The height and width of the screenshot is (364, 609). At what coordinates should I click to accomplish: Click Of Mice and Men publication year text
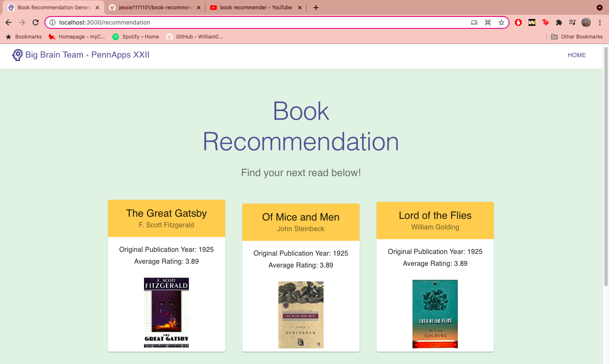point(301,254)
